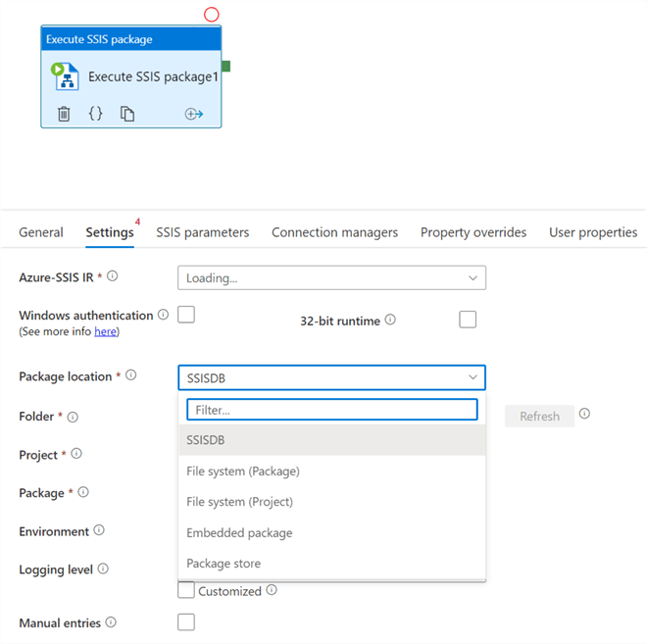This screenshot has width=647, height=644.
Task: Show info tooltip for Azure-SSIS IR
Action: coord(112,276)
